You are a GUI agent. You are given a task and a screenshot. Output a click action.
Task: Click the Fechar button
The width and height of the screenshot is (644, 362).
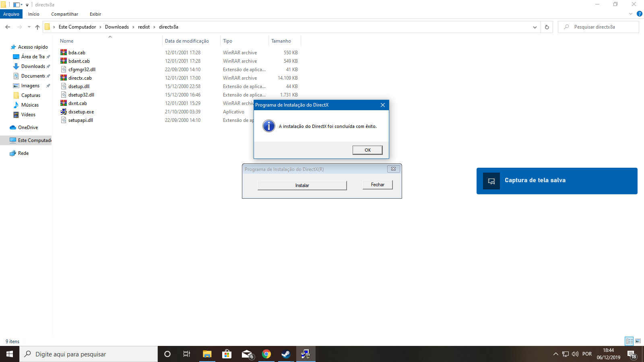(378, 185)
